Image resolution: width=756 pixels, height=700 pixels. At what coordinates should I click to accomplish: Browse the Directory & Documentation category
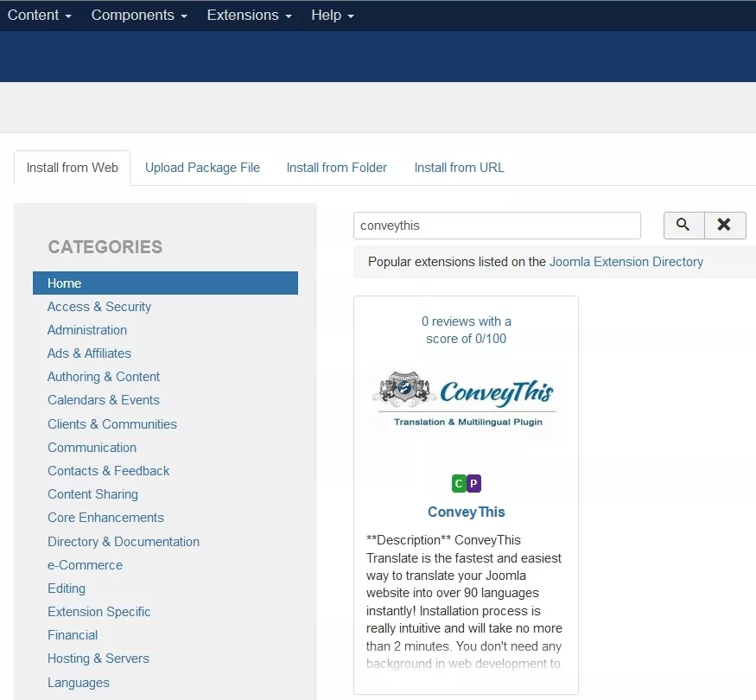click(123, 542)
